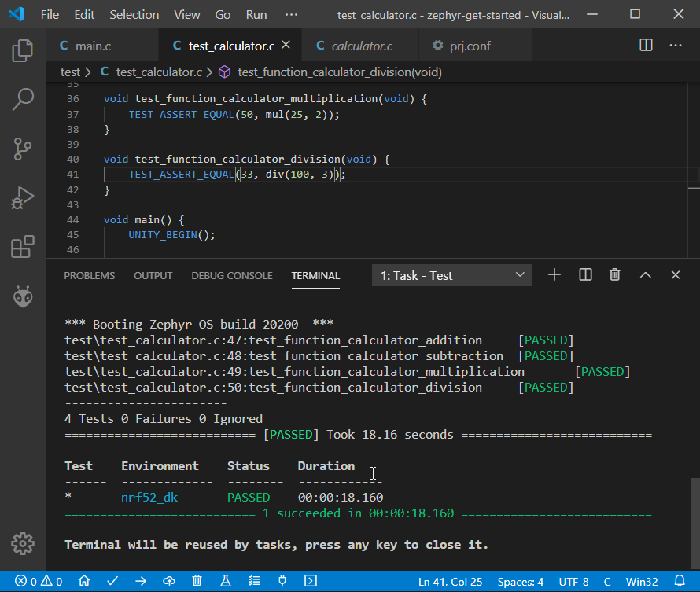Open the View menu
The width and height of the screenshot is (700, 592).
[186, 15]
